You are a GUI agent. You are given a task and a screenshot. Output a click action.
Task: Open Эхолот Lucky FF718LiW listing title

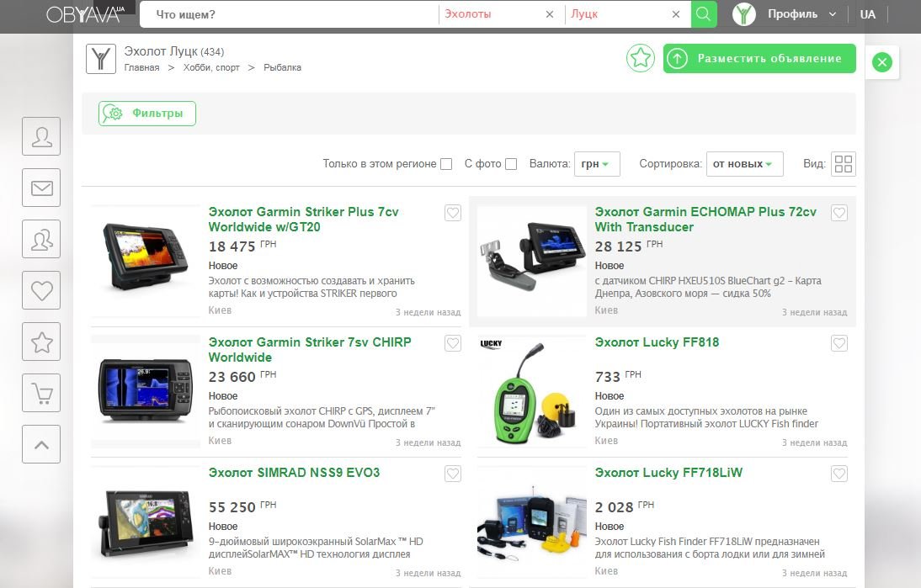668,473
